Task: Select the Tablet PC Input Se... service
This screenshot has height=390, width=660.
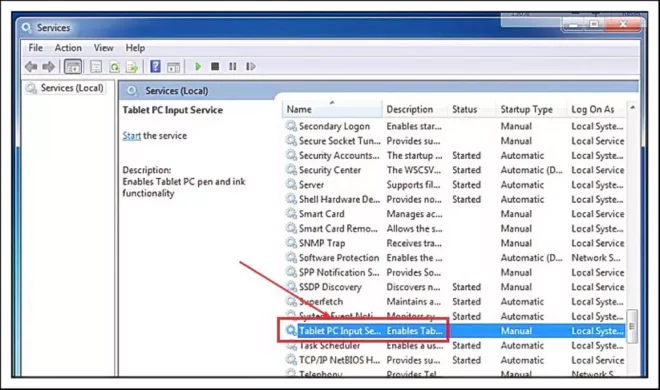Action: pyautogui.click(x=455, y=331)
